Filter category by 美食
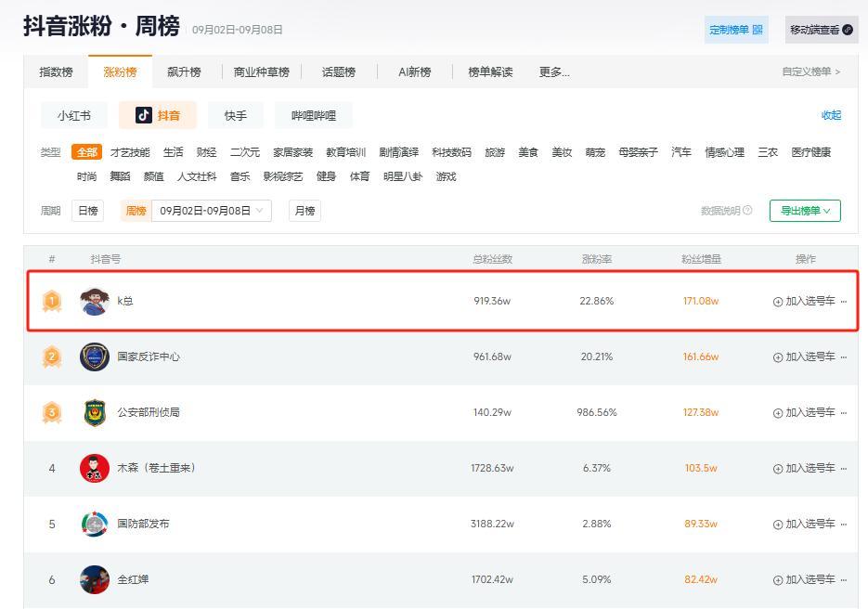 click(528, 152)
